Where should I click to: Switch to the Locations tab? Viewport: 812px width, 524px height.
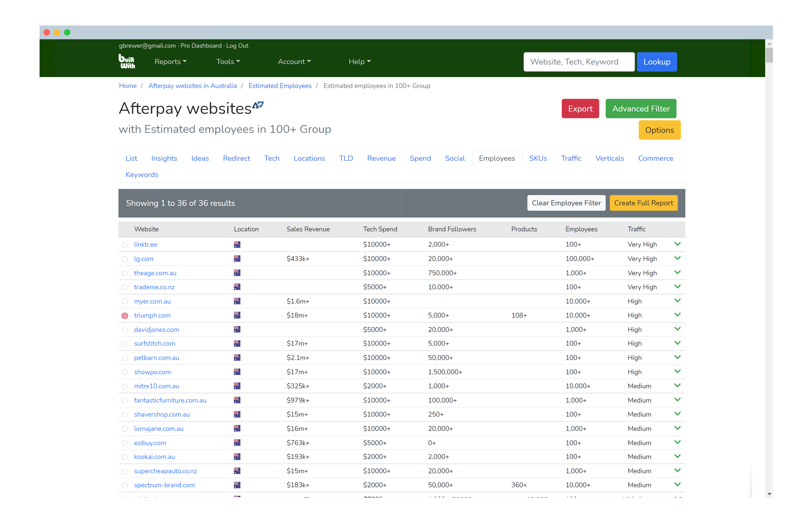309,158
